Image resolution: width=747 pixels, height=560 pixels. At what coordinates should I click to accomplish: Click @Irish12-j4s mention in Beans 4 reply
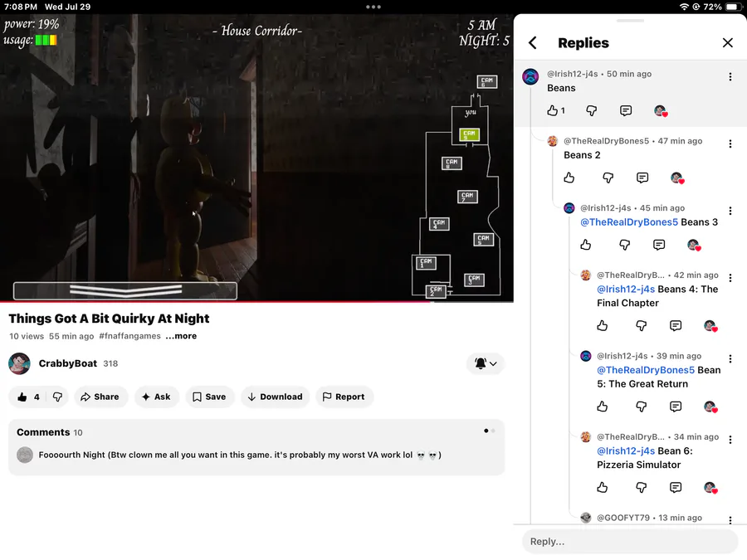pos(626,289)
